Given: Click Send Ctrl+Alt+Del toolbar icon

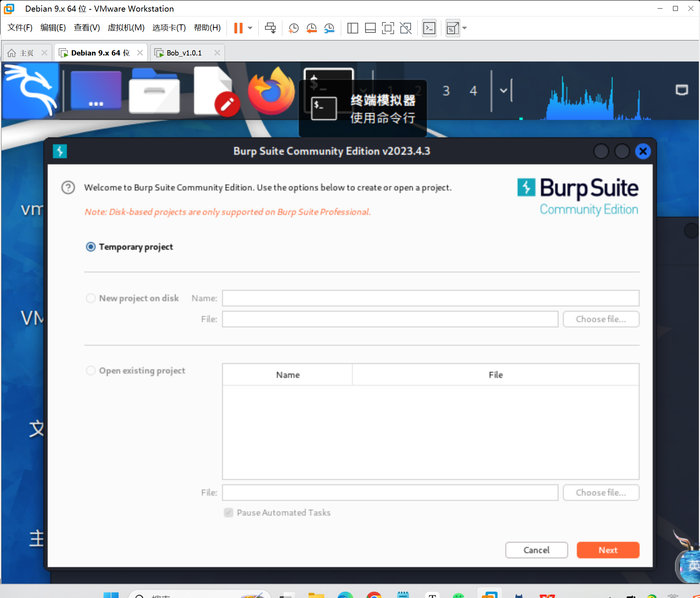Looking at the screenshot, I should point(270,28).
